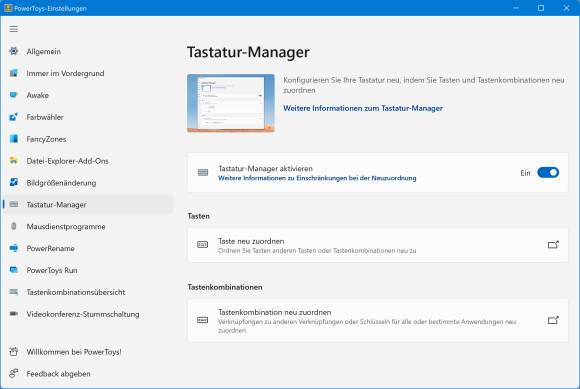Select Immer im Vordergrund in sidebar
This screenshot has width=580, height=389.
click(x=89, y=73)
